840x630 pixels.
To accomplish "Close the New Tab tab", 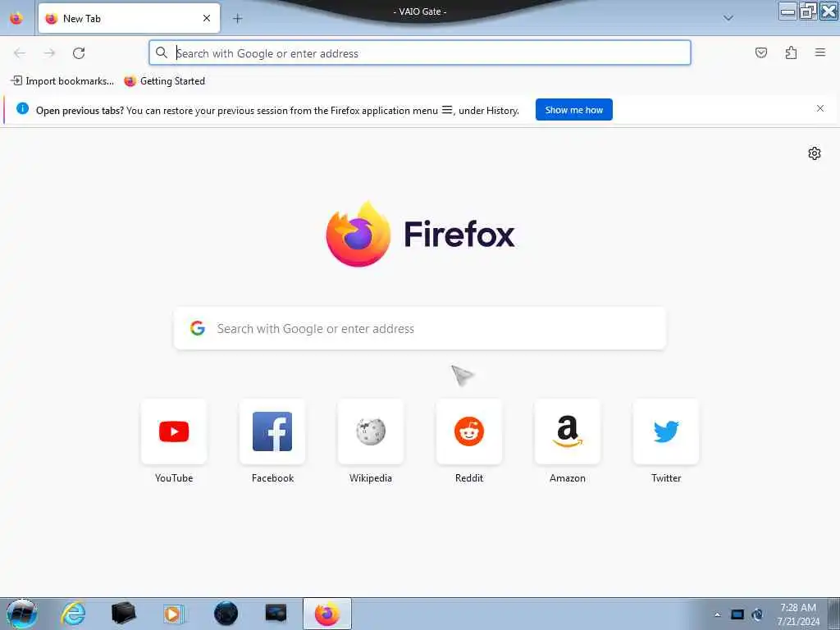I will pos(206,18).
